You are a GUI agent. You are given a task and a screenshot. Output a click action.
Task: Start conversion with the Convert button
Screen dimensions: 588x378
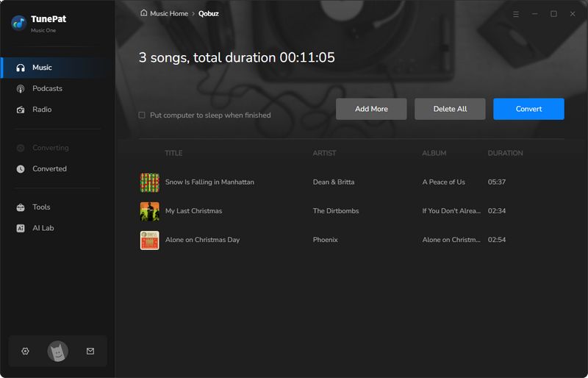coord(528,109)
